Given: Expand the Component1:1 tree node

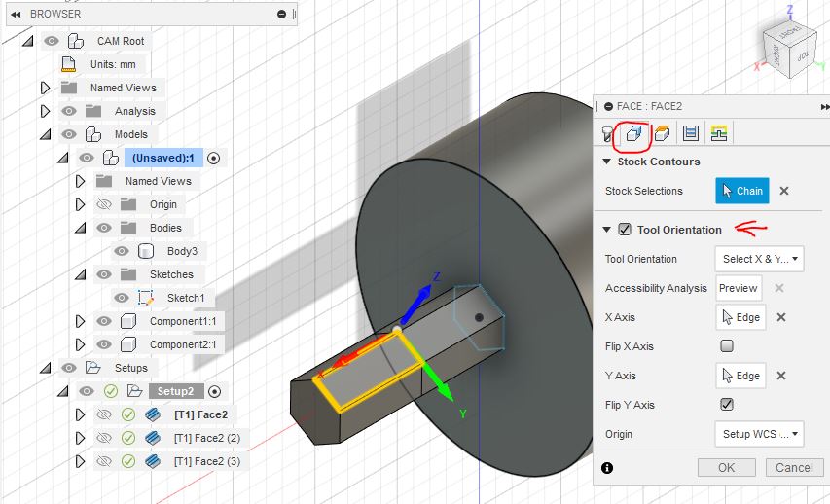Looking at the screenshot, I should 81,321.
